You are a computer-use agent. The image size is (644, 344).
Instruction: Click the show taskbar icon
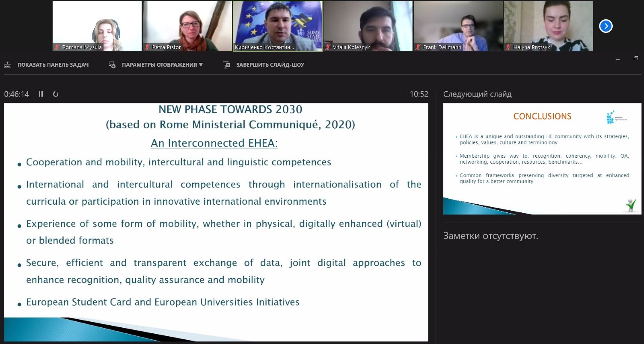coord(8,65)
